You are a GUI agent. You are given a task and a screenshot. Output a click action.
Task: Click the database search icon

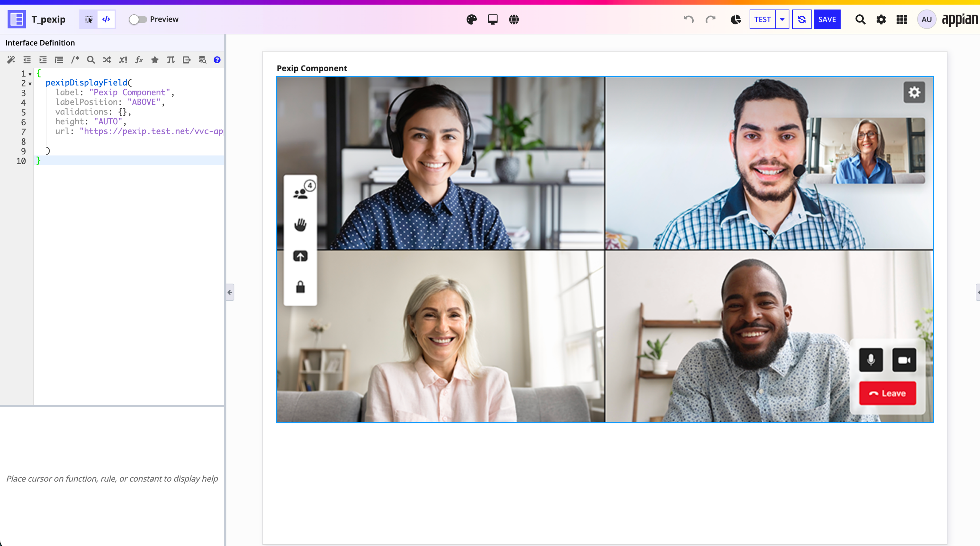pyautogui.click(x=203, y=60)
